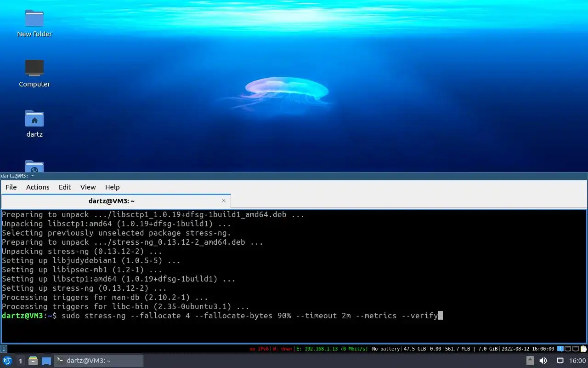This screenshot has width=588, height=368.
Task: Click the '2022-08-12 16:00:00' date status
Action: pyautogui.click(x=528, y=349)
